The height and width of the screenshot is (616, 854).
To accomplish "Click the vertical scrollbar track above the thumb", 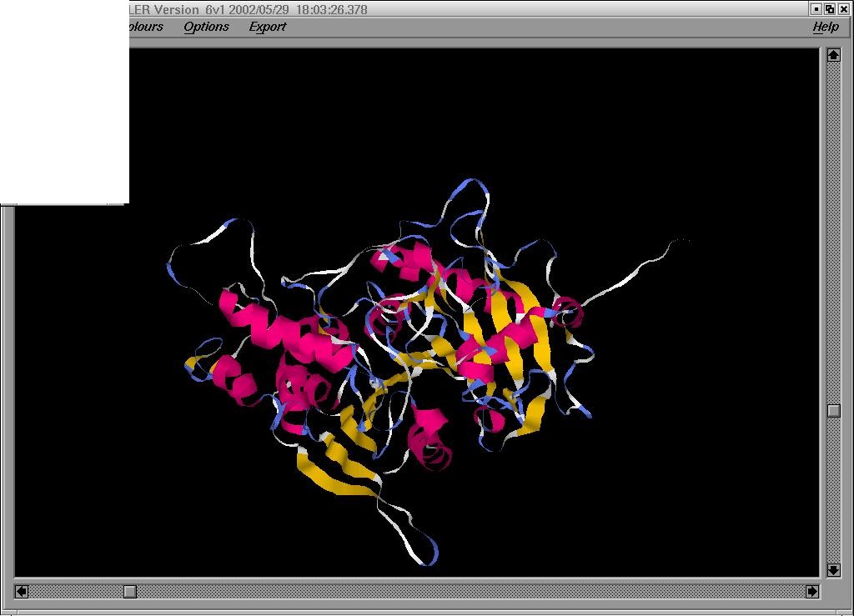I will [833, 233].
